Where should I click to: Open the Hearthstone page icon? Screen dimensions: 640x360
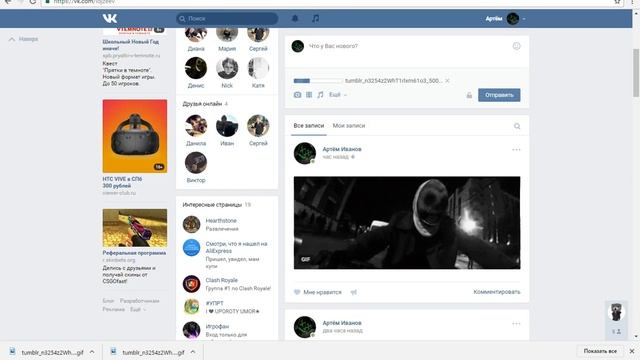pos(191,224)
